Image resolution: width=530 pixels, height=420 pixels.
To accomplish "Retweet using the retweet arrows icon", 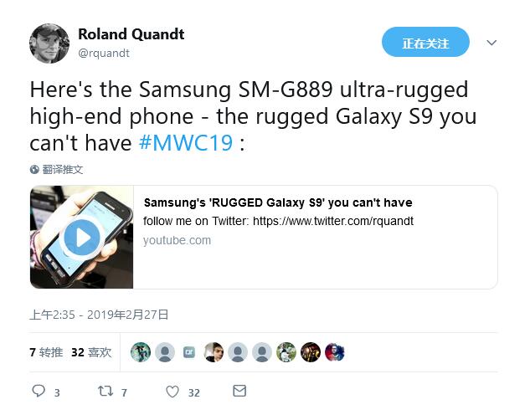I will click(x=105, y=391).
